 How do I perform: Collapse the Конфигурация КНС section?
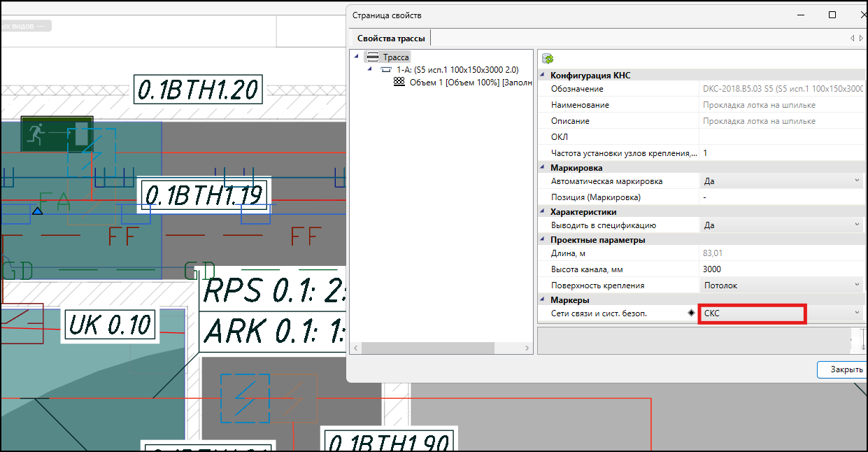click(543, 75)
